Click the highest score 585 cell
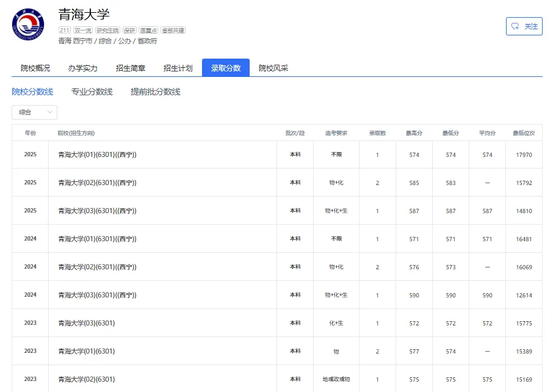Viewport: 553px width, 392px height. click(x=414, y=183)
